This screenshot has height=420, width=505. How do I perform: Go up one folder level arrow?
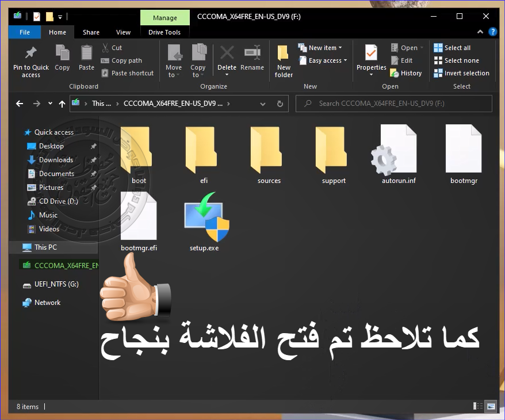(x=62, y=104)
